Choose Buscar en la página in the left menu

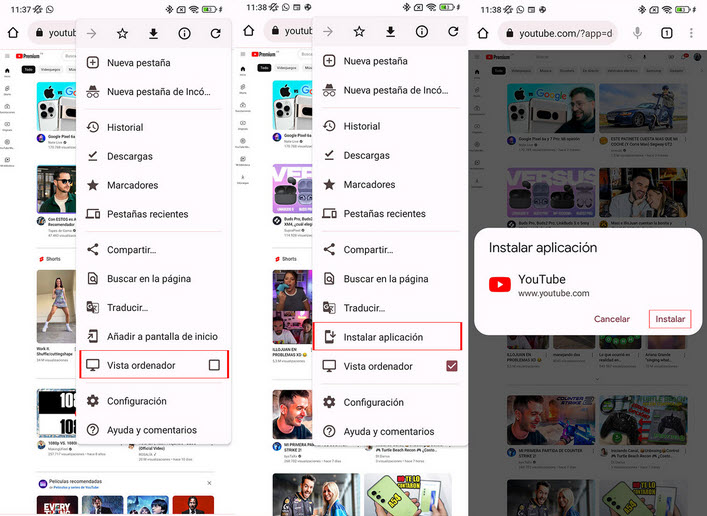pyautogui.click(x=154, y=278)
